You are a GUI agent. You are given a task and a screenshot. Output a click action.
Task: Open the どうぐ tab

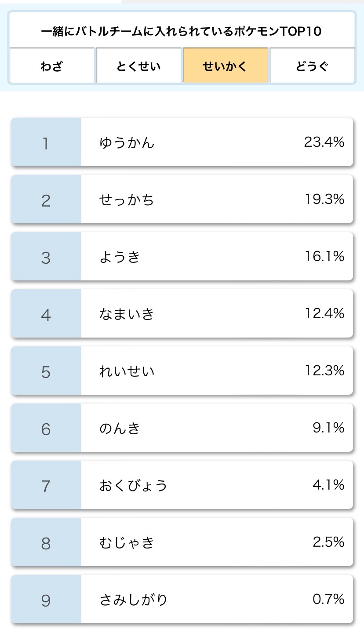tap(312, 65)
